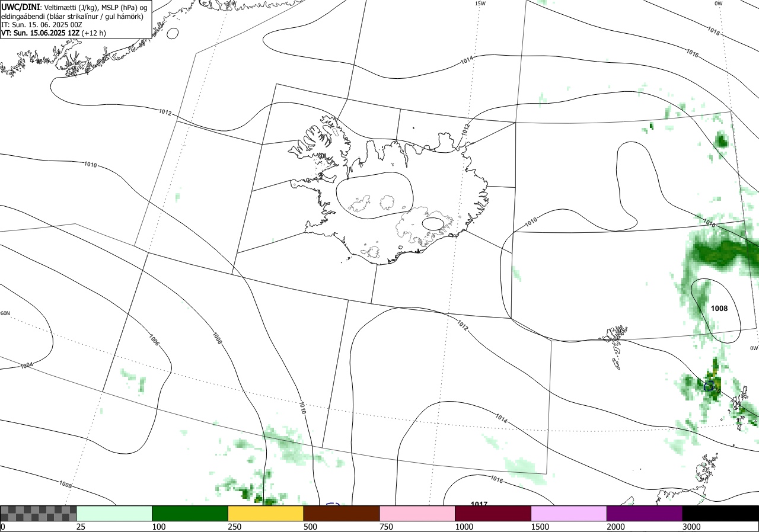Viewport: 759px width, 532px height.
Task: Click the '1004' isobar label
Action: (x=26, y=366)
